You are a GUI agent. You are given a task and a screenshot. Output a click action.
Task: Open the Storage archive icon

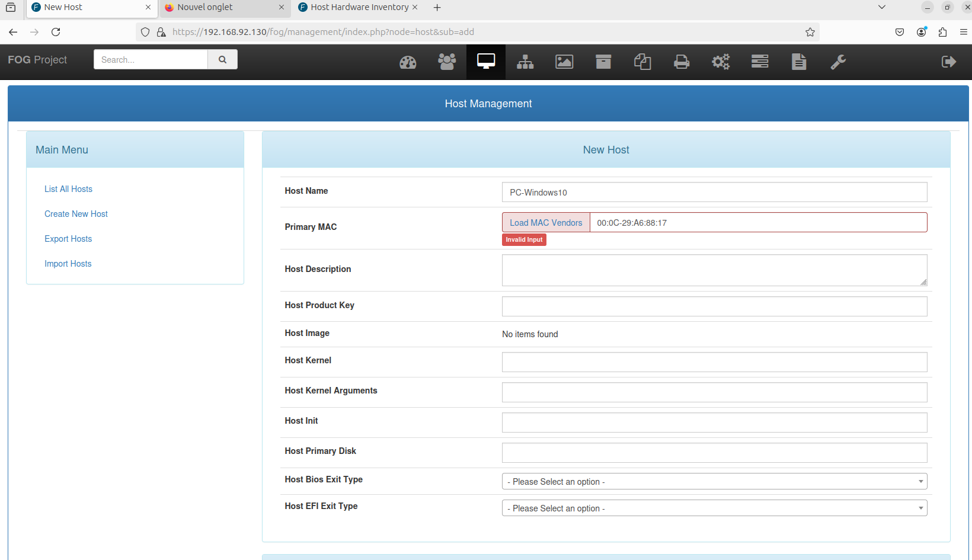(603, 62)
